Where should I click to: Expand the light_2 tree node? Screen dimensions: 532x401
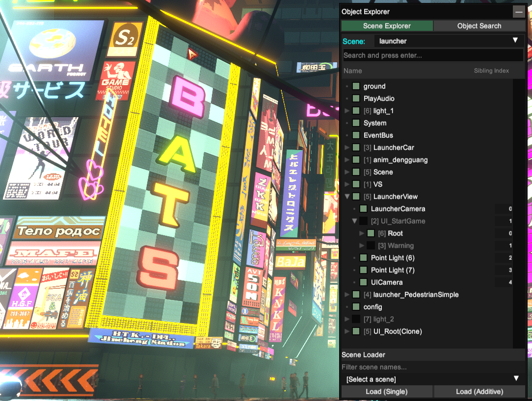(x=347, y=319)
